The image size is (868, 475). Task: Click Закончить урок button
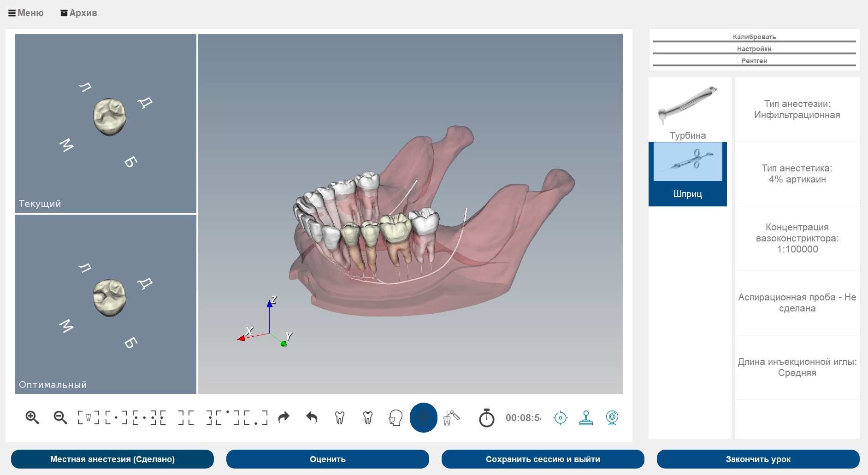click(758, 459)
